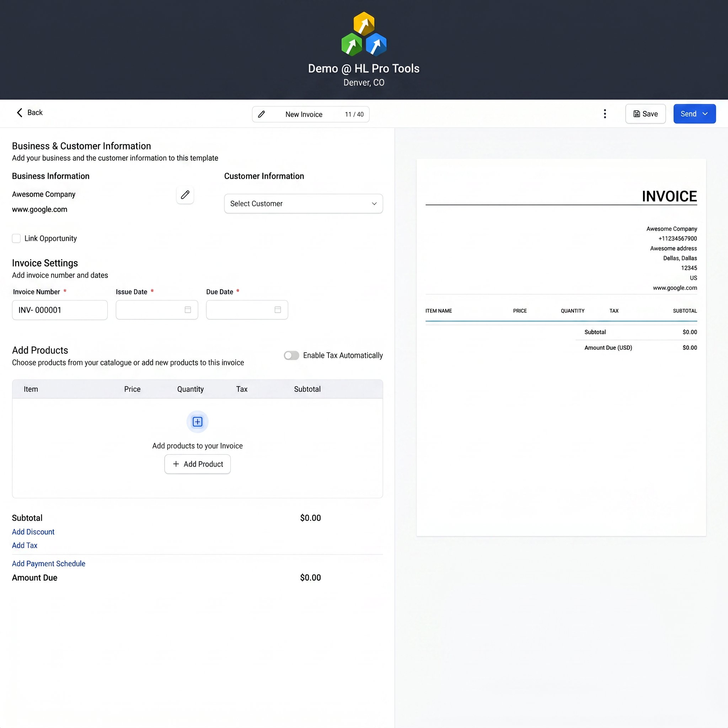Screen dimensions: 728x728
Task: Open Due Date calendar icon
Action: tap(278, 310)
